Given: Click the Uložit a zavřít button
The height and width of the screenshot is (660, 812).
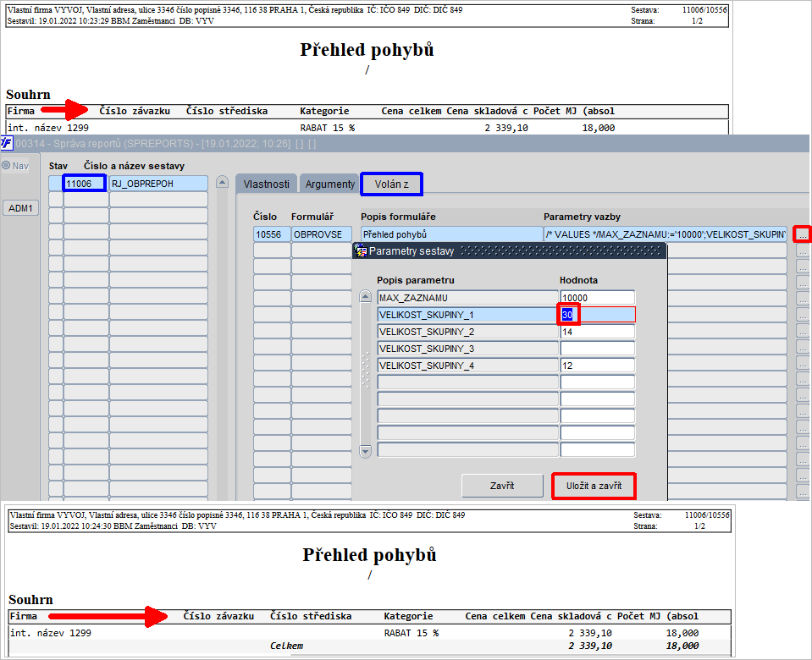Looking at the screenshot, I should (x=594, y=486).
